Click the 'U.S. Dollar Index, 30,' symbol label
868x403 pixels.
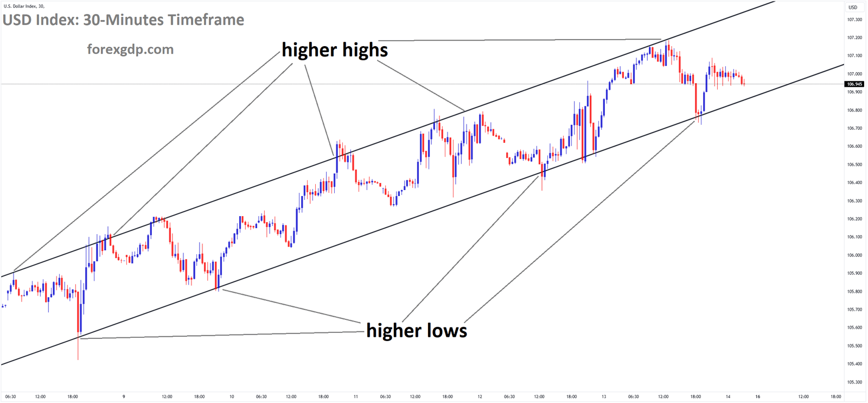point(24,7)
